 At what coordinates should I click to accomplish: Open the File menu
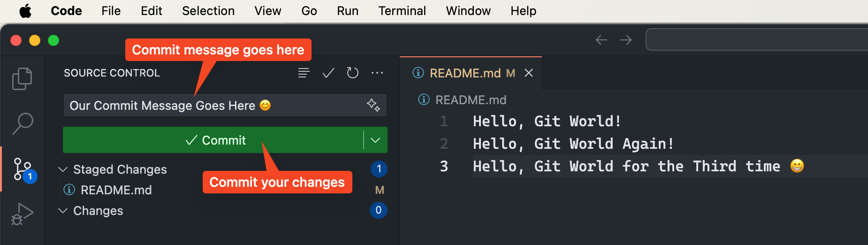[x=111, y=10]
